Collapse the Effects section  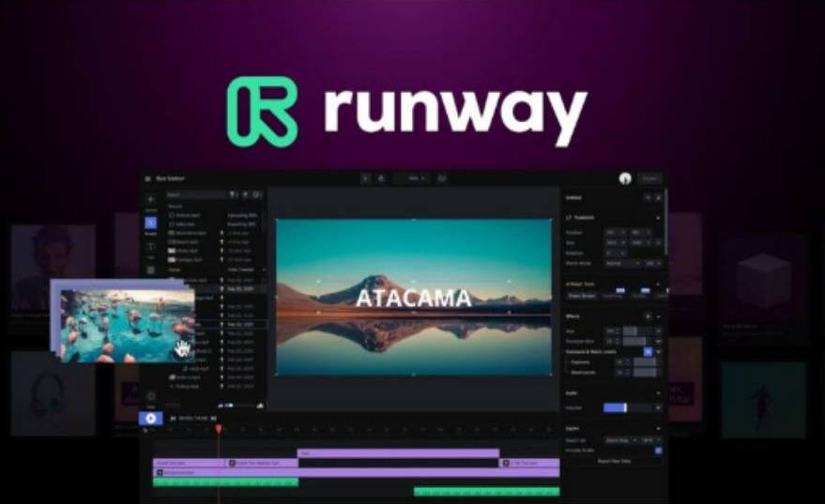click(658, 316)
